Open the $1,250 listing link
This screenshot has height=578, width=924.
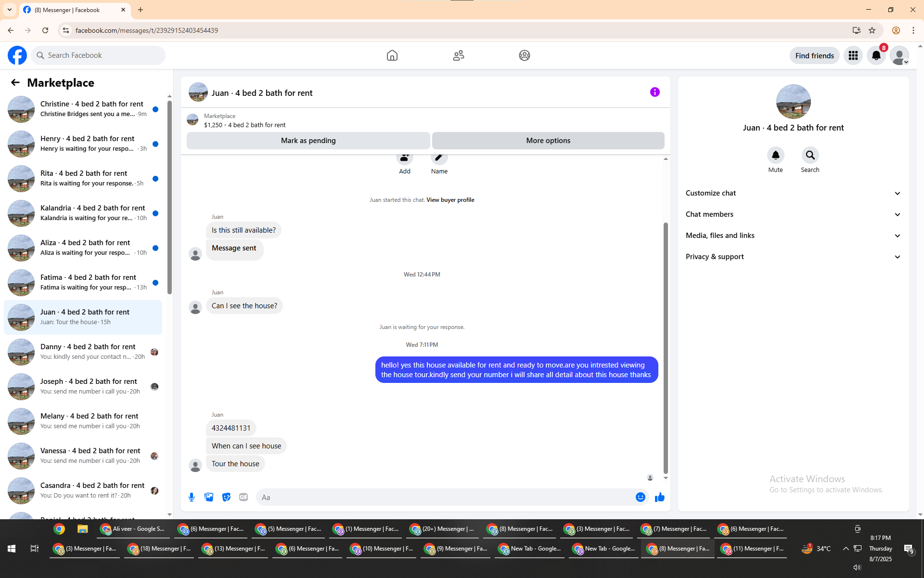click(x=244, y=125)
